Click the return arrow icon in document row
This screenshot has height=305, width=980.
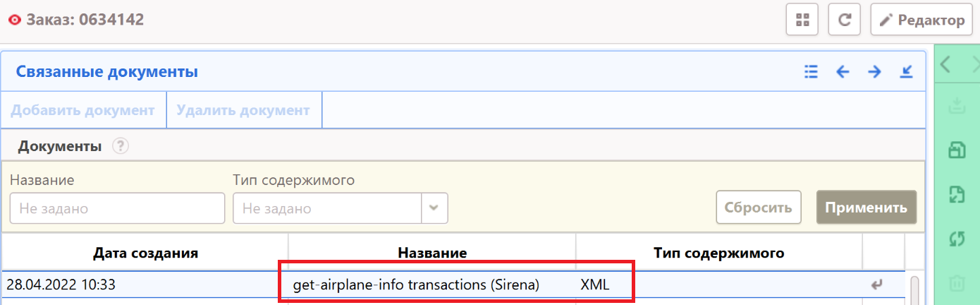[877, 285]
